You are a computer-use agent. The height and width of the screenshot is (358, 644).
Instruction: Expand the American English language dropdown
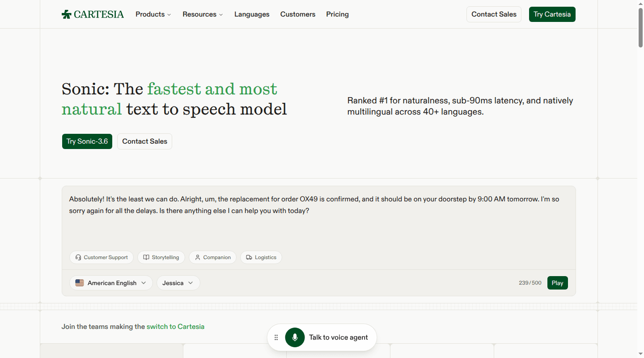coord(111,283)
